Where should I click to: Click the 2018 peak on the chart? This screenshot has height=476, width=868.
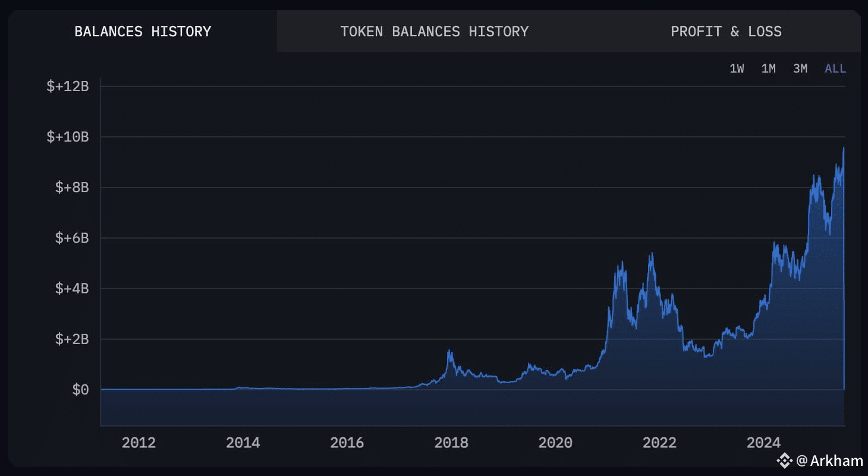pyautogui.click(x=449, y=350)
